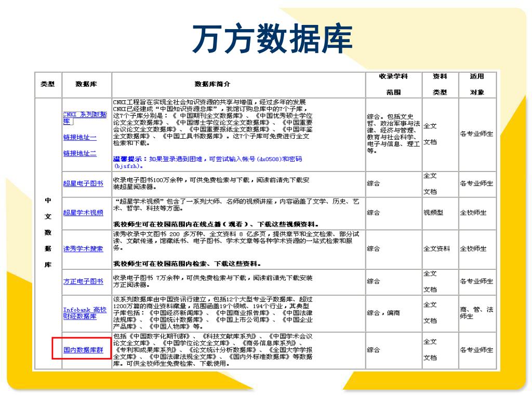Click the 包括《中国数字化期刊群》 description
This screenshot has width=532, height=399.
pos(212,350)
